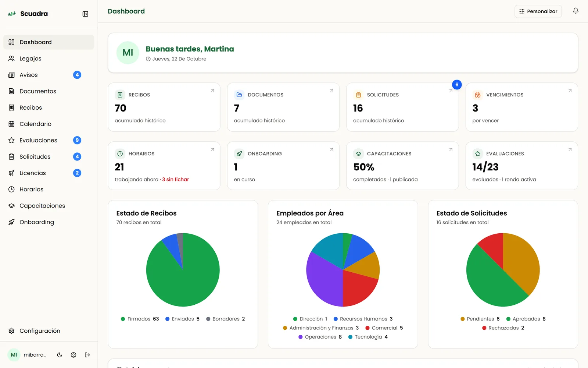Open Capacitaciones in sidebar
Viewport: 588px width, 368px height.
tap(49, 206)
